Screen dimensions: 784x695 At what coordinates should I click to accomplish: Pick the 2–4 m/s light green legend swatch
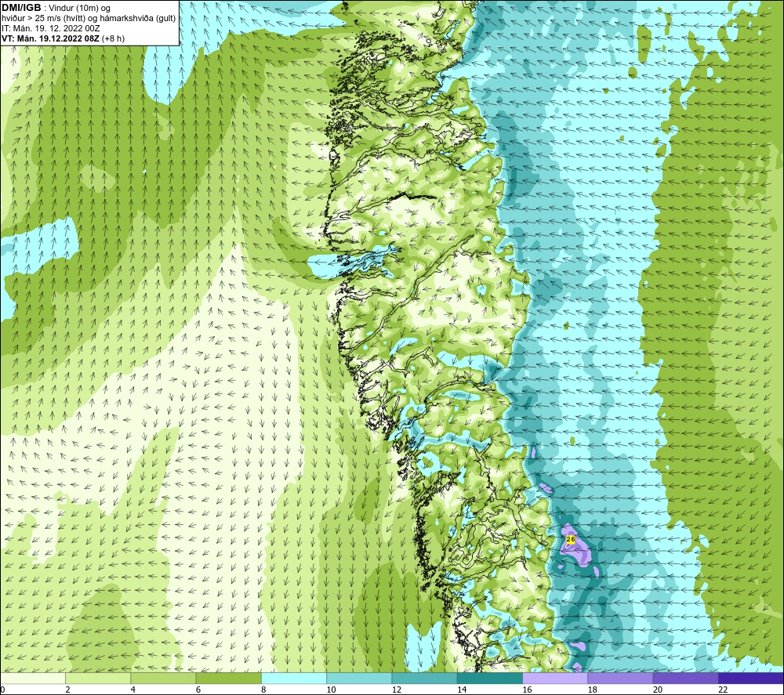pos(98,678)
